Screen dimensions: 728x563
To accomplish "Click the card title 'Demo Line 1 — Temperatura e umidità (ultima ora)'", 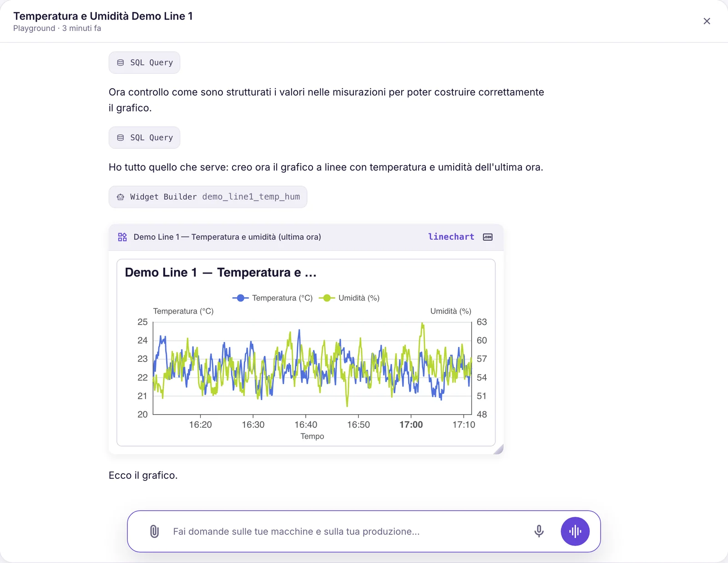I will [x=227, y=237].
